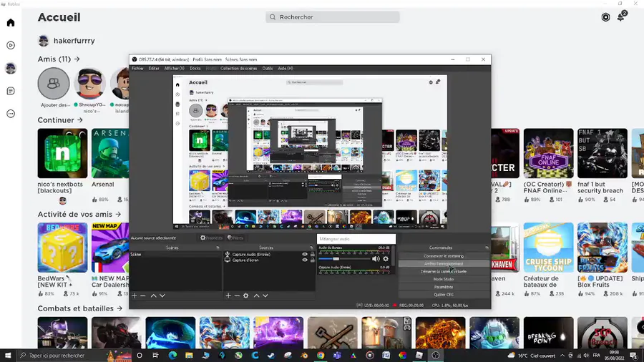Image resolution: width=644 pixels, height=362 pixels.
Task: Toggle lock on Capture d'écran source
Action: (x=312, y=260)
